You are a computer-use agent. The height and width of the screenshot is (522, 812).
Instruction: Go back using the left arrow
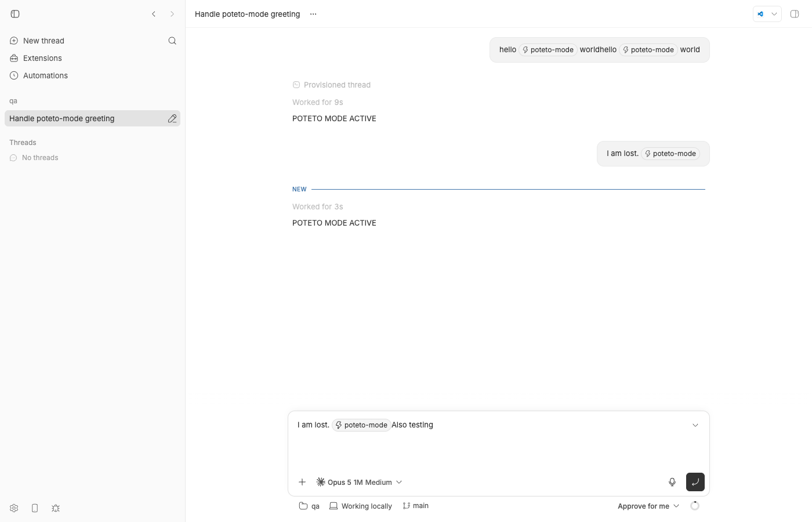(154, 14)
